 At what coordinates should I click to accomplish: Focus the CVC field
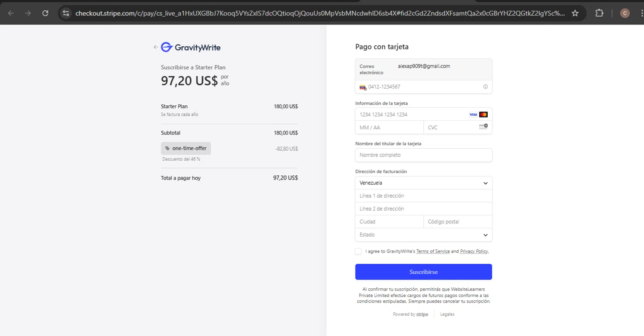click(x=458, y=128)
